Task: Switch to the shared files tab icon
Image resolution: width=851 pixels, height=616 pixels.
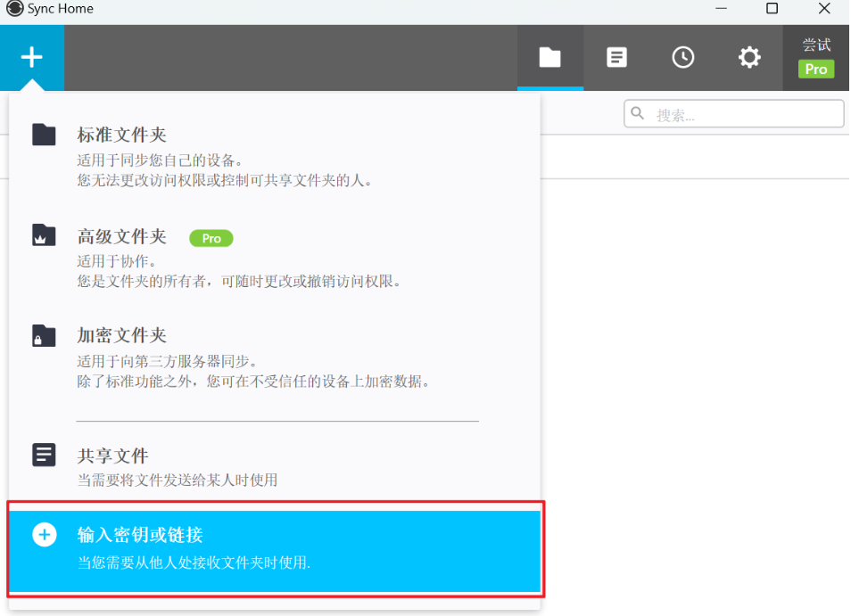Action: 616,57
